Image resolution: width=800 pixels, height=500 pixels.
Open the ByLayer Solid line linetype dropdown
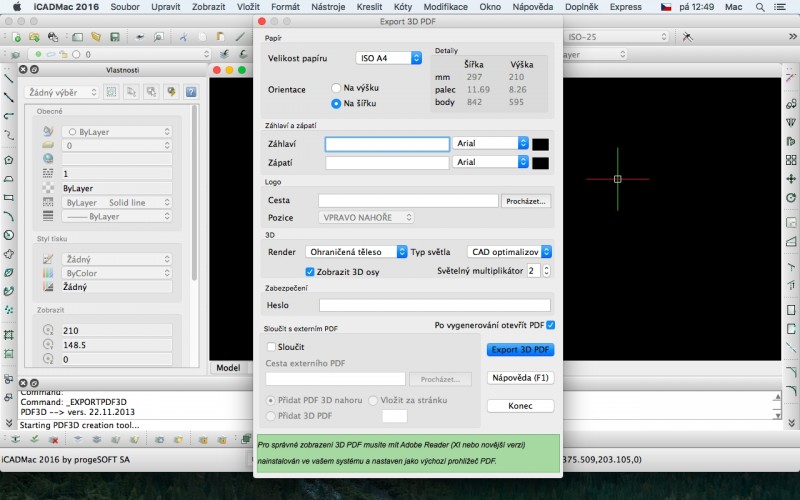[117, 203]
